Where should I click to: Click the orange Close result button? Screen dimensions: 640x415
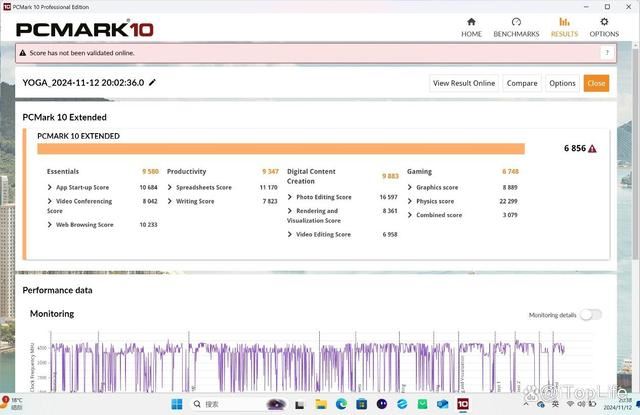click(x=596, y=83)
